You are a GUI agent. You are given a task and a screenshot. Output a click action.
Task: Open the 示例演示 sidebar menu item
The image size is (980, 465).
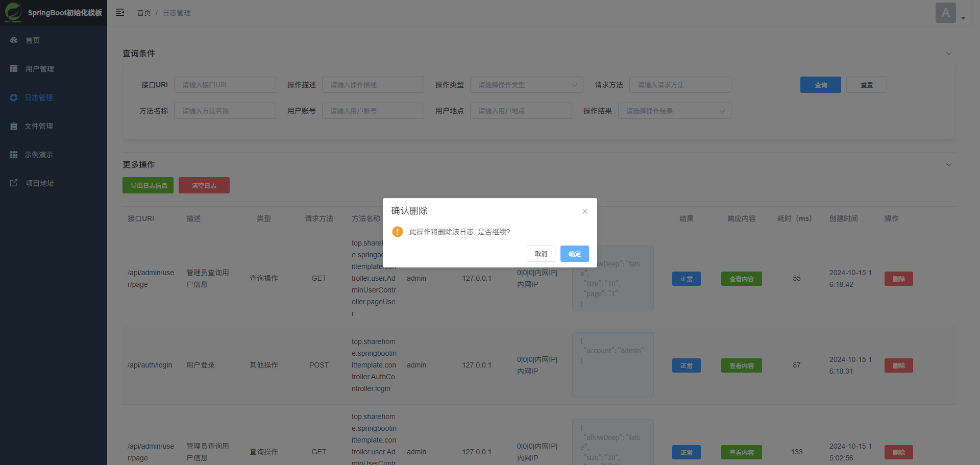[x=54, y=154]
